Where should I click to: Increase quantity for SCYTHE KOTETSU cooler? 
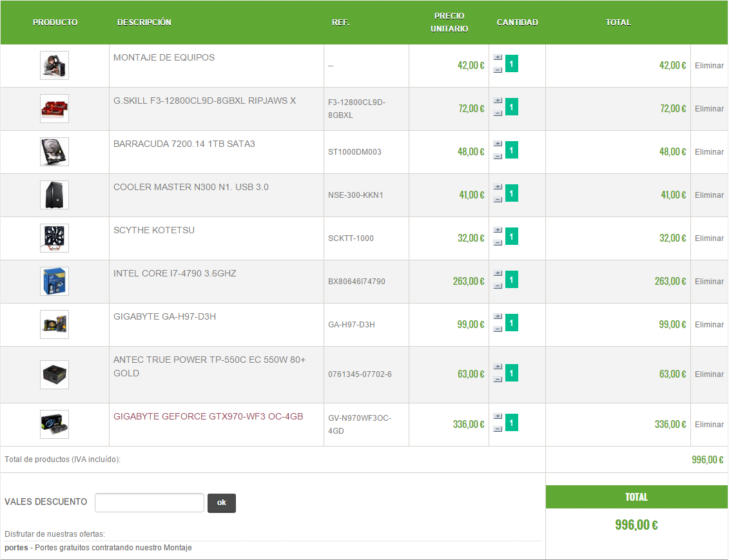(x=498, y=230)
